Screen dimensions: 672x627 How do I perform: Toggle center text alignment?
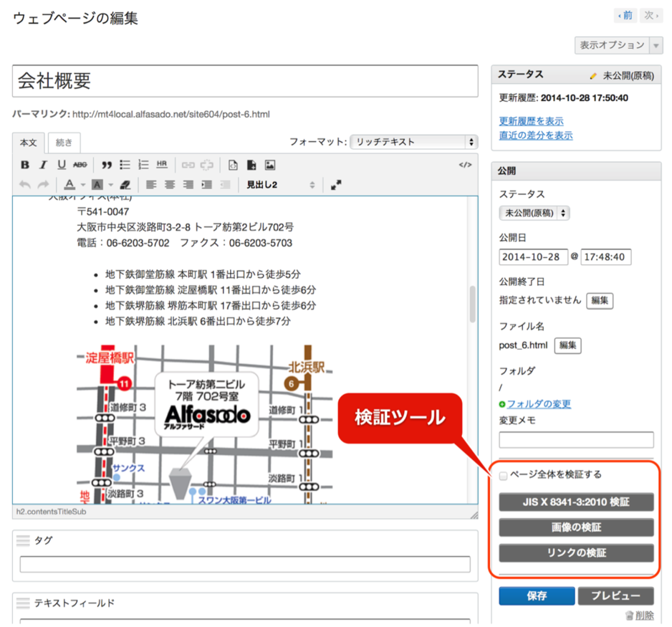click(170, 185)
